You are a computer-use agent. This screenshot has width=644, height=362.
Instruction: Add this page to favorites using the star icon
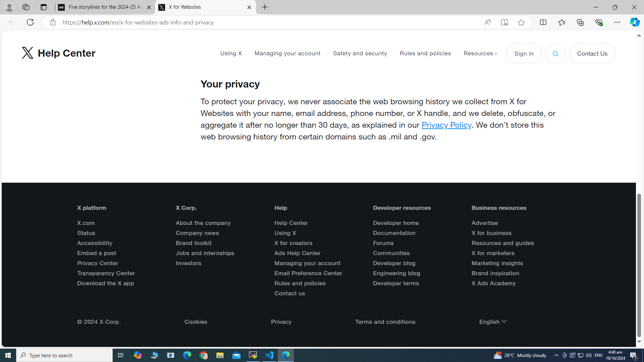pyautogui.click(x=521, y=22)
